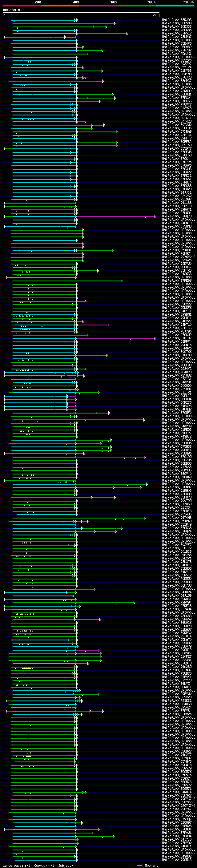Select label UniRef100_B7PE96

coord(177,281)
